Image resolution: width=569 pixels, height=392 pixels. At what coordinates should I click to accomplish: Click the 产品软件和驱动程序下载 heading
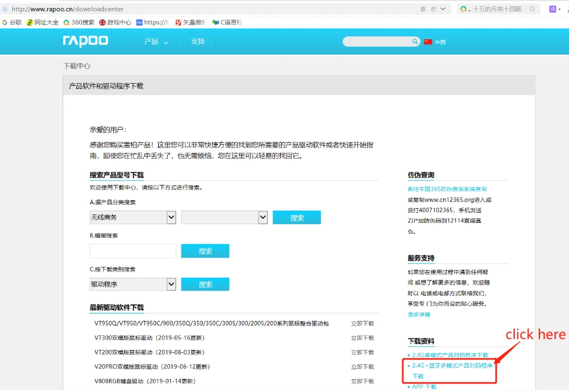point(106,86)
